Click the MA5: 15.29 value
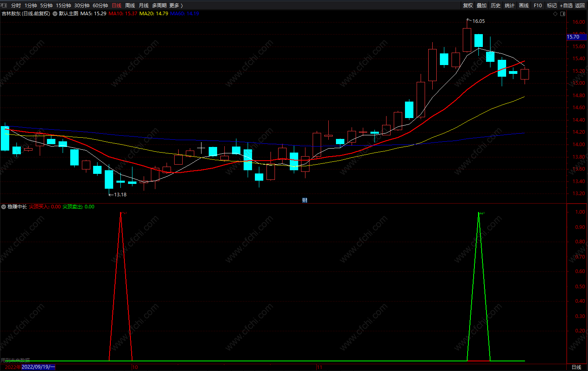Image resolution: width=588 pixels, height=371 pixels. (93, 14)
